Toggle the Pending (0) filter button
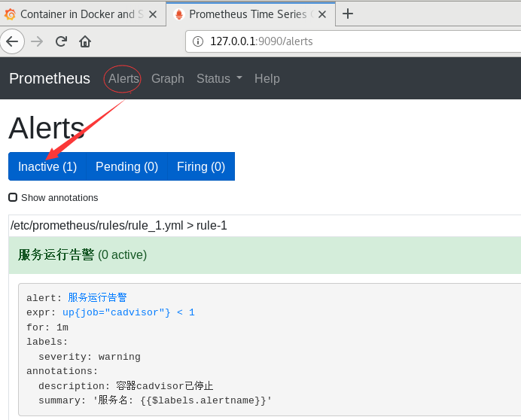 (127, 166)
